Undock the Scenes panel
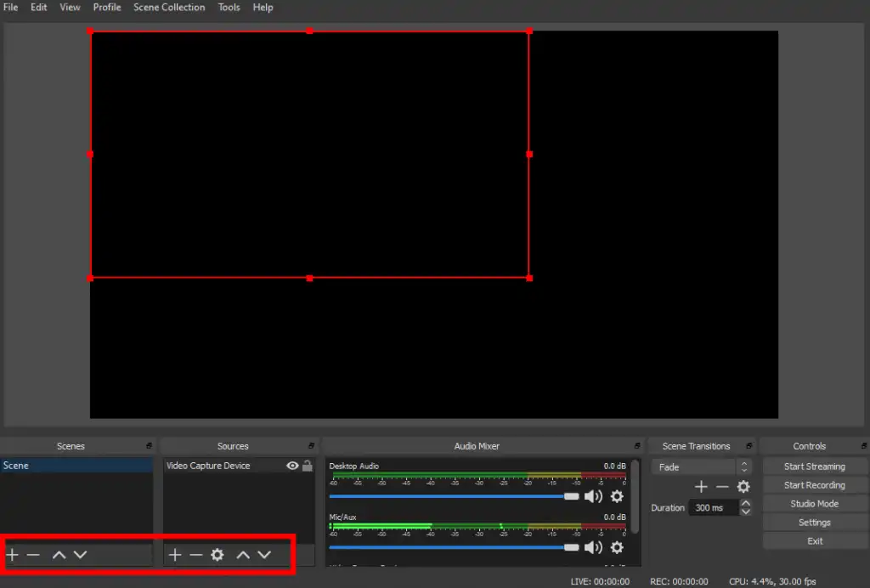 coord(149,445)
